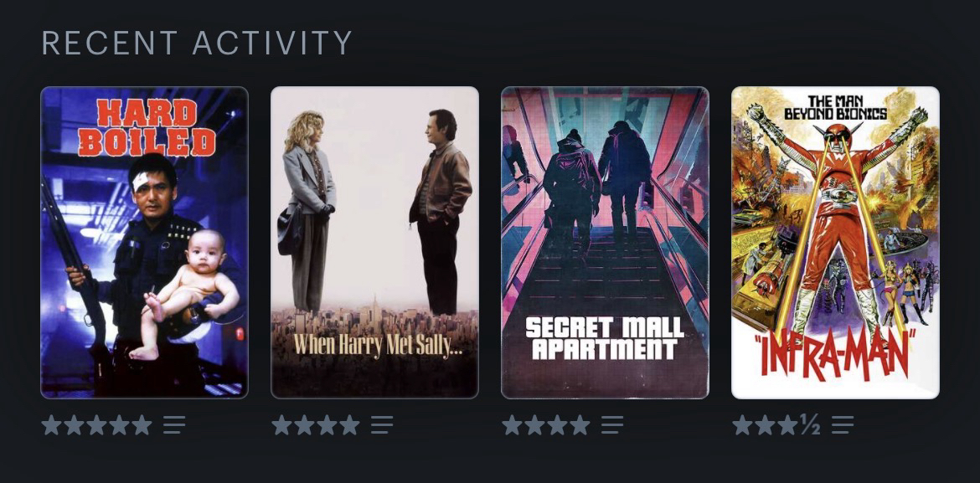Click the third star under Infra-Man
The image size is (980, 483).
coord(788,425)
